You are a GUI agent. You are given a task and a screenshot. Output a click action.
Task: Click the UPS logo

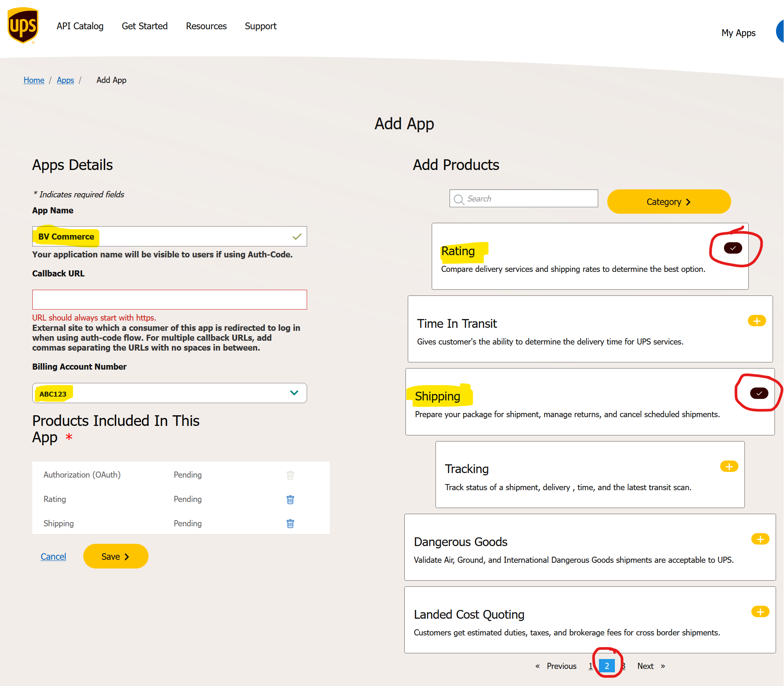[23, 25]
